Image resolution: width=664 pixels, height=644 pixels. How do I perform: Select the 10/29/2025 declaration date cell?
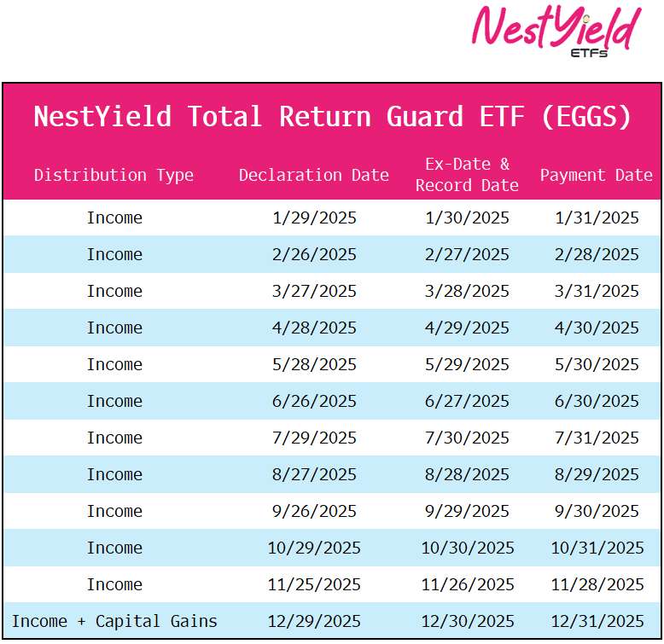(314, 548)
